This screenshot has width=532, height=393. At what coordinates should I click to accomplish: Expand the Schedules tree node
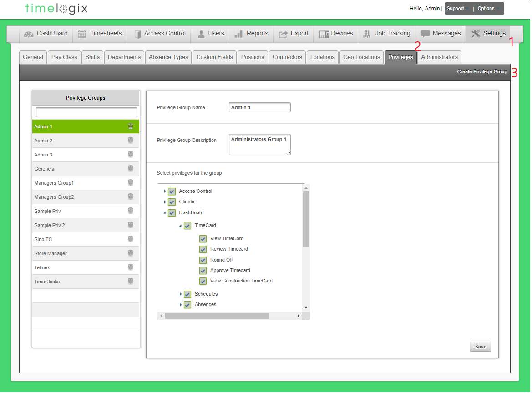pos(181,294)
